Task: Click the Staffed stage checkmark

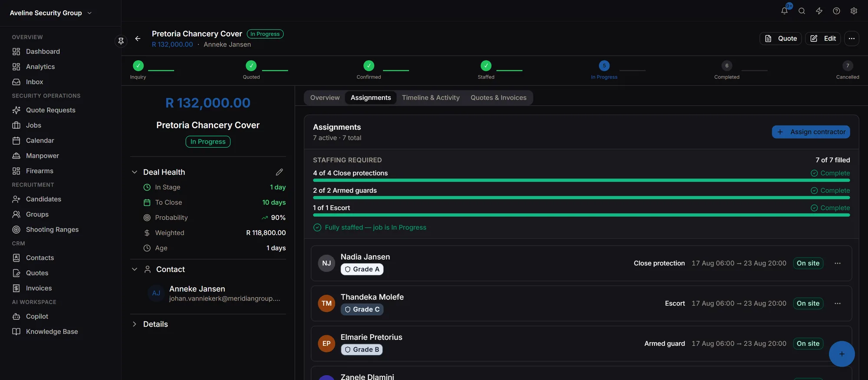Action: point(486,66)
